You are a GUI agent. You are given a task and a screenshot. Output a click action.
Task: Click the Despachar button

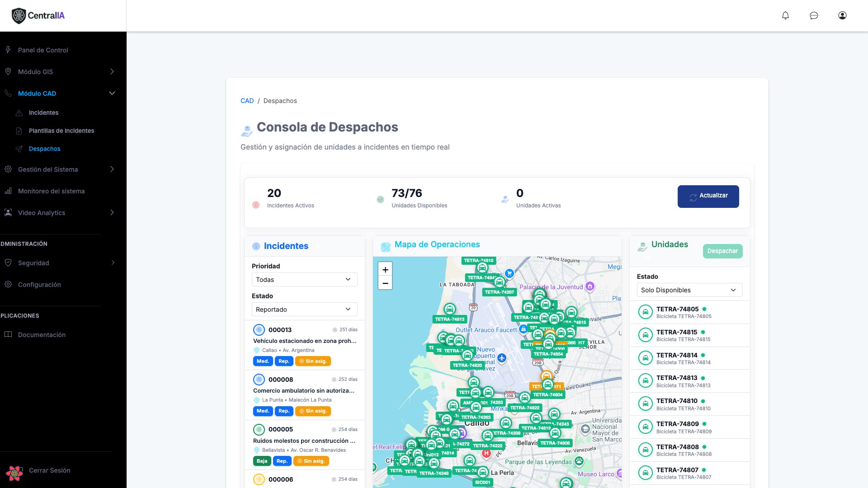tap(722, 251)
